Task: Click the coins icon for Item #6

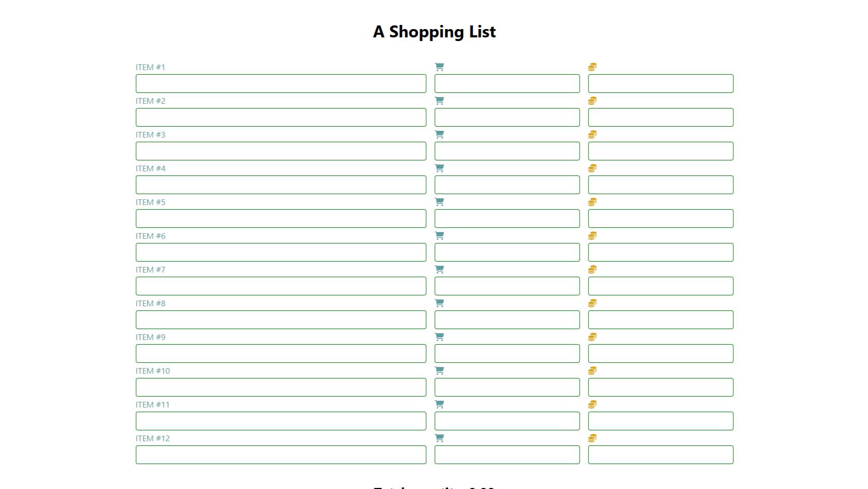Action: (x=593, y=236)
